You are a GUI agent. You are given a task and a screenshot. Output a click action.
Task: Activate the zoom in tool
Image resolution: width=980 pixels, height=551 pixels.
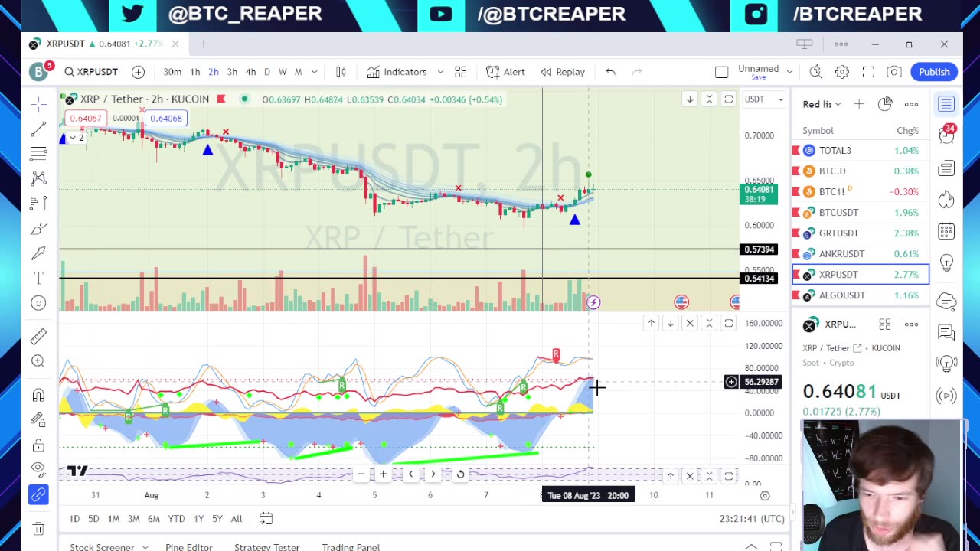pos(38,361)
